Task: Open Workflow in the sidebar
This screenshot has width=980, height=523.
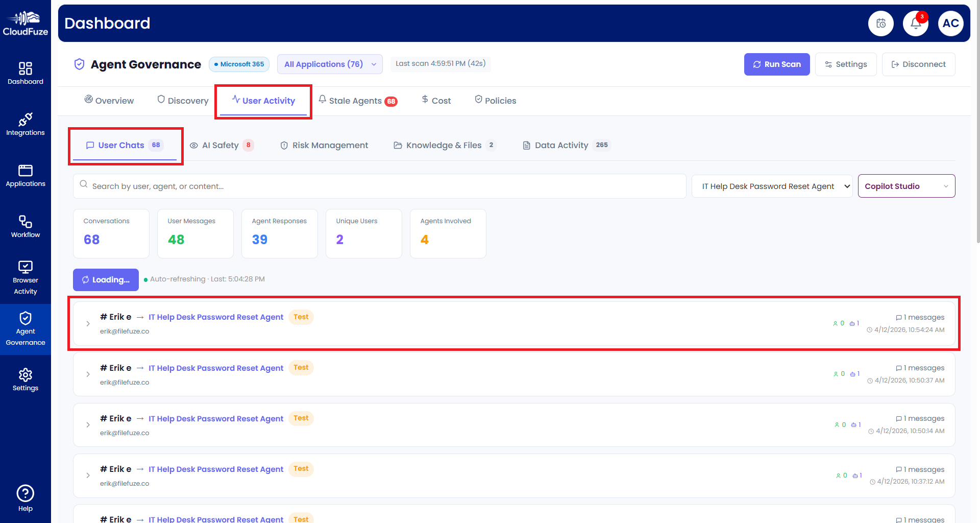Action: tap(26, 227)
